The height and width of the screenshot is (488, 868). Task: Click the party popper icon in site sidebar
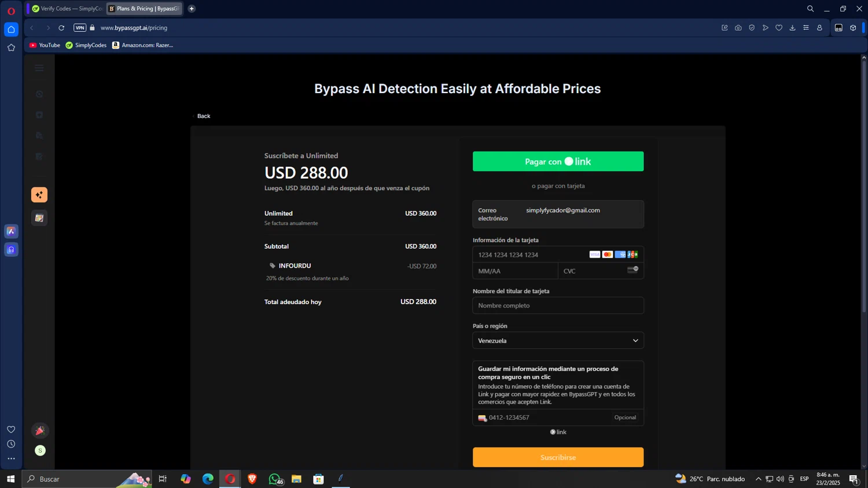pos(40,431)
